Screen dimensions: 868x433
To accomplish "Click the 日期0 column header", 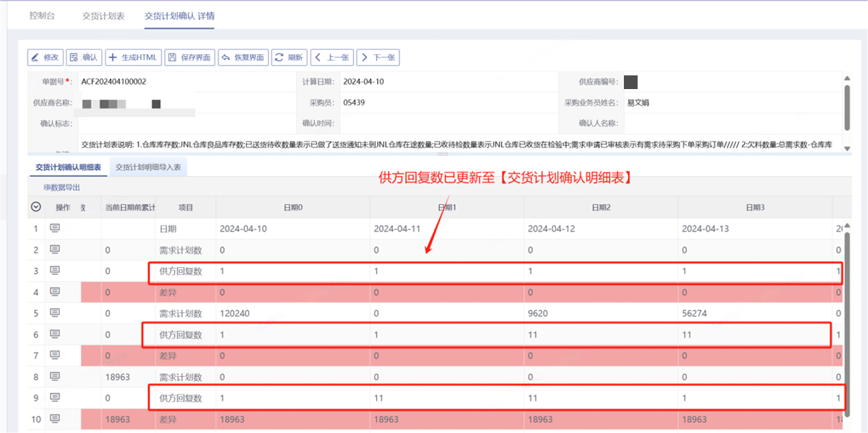I will (293, 207).
